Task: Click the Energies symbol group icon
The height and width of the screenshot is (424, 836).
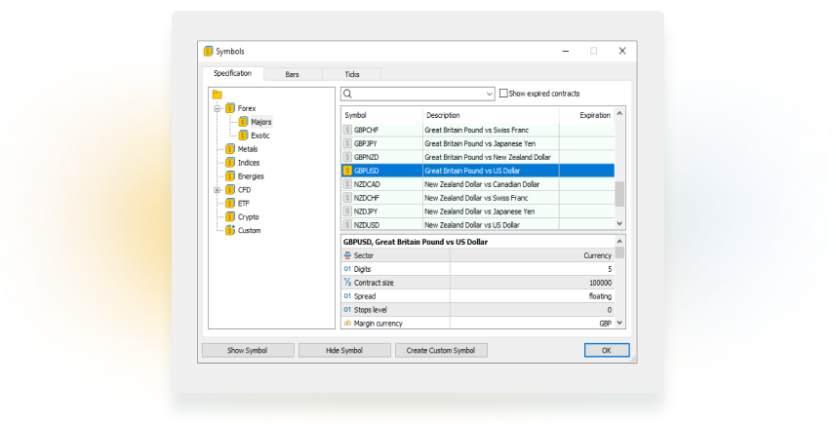Action: [x=229, y=176]
